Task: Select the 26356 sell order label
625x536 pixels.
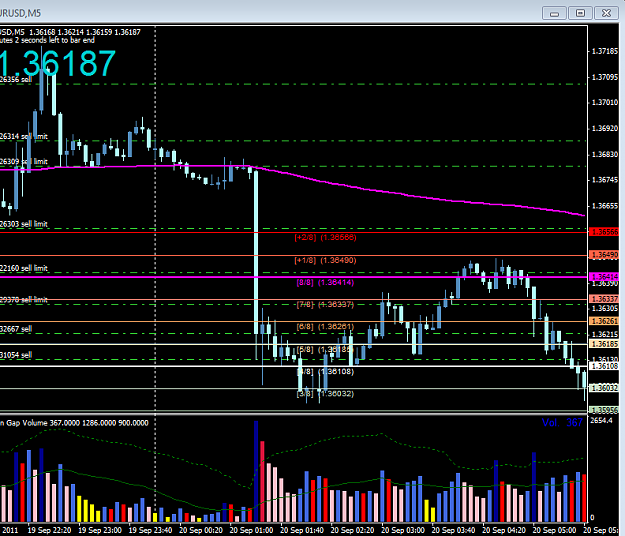Action: tap(16, 79)
